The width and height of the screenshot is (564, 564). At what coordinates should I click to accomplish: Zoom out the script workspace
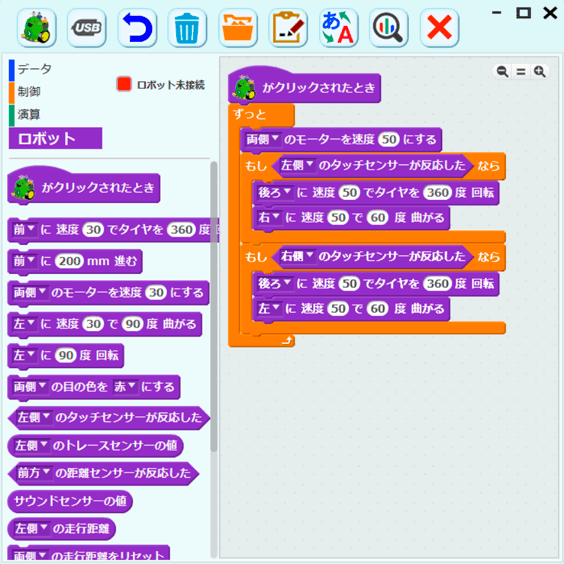click(502, 72)
